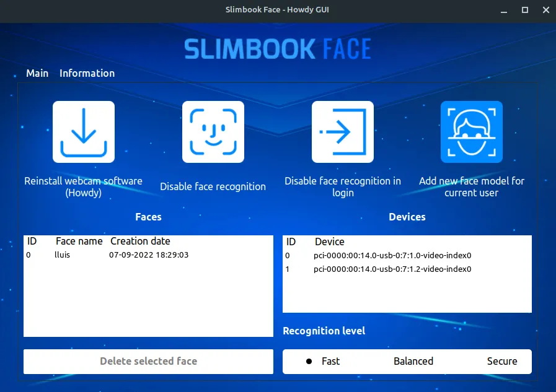Minimize the Slimbook Face window
The width and height of the screenshot is (556, 392).
click(506, 10)
